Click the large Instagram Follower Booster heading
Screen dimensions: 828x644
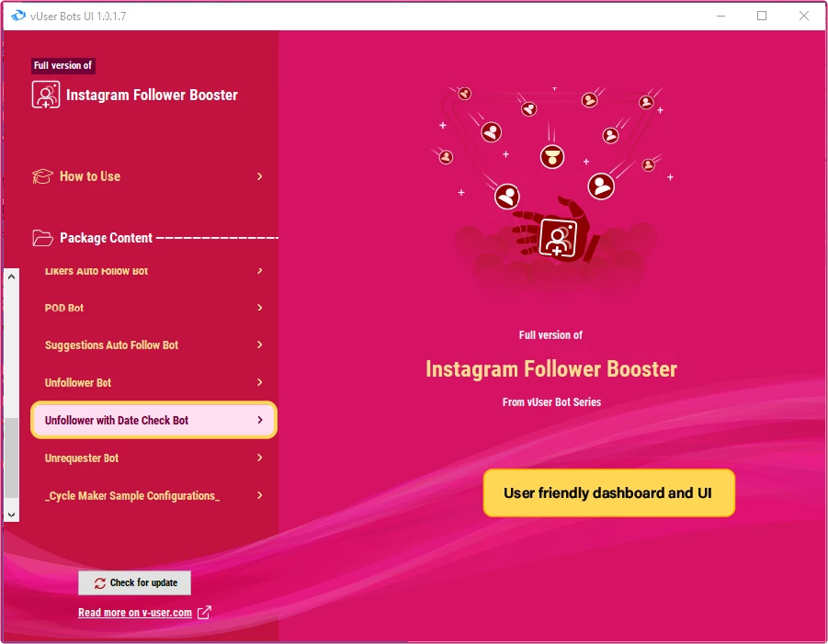[x=551, y=369]
